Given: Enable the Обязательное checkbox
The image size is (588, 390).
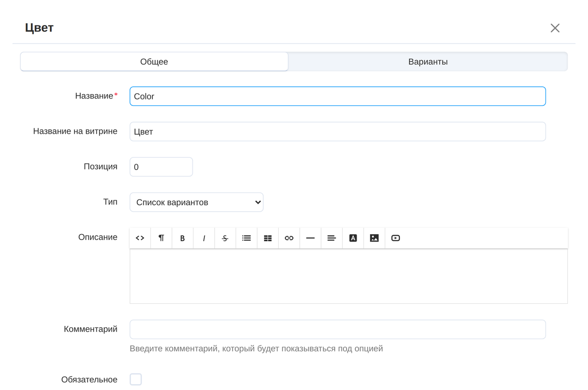Looking at the screenshot, I should point(136,379).
